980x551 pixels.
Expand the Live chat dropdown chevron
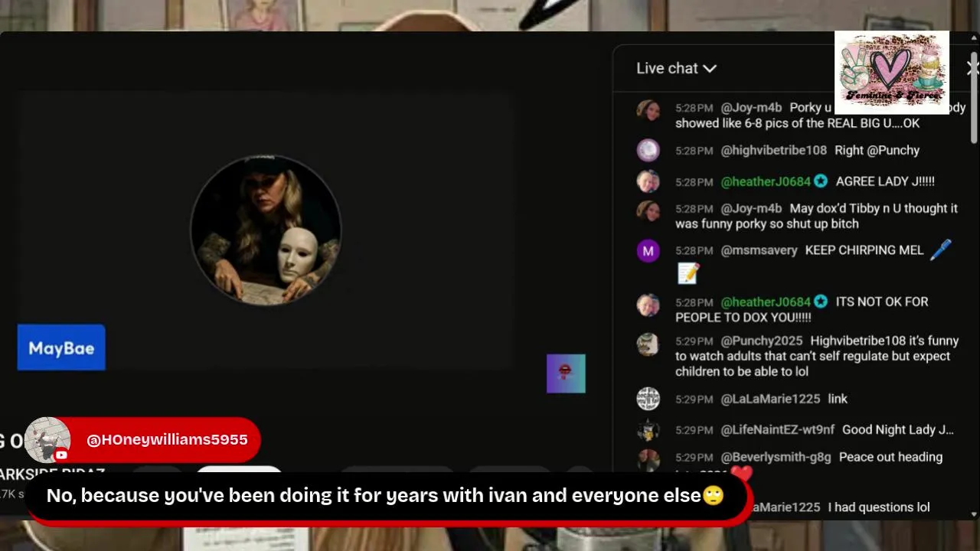point(710,69)
